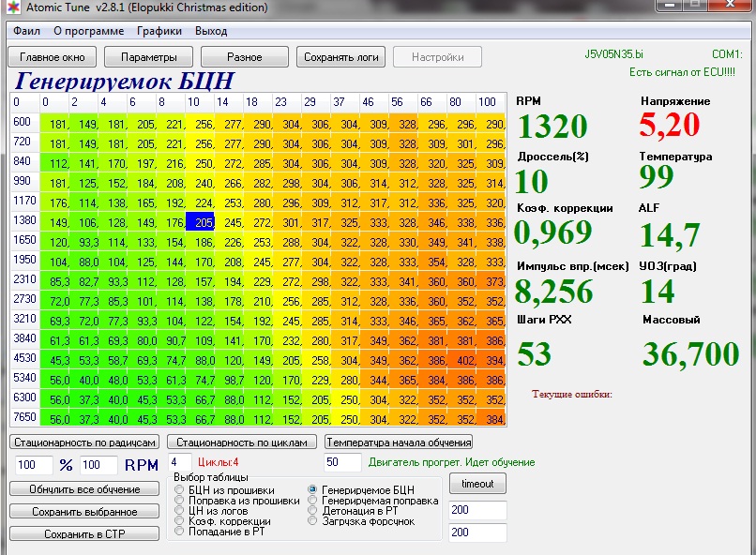The width and height of the screenshot is (756, 555).
Task: Click the Сохранять логи button
Action: pos(341,57)
